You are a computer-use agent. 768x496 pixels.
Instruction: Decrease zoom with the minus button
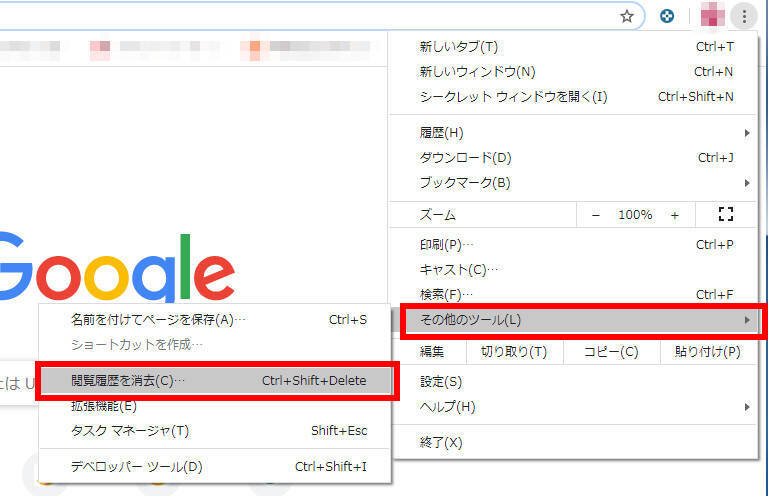point(596,214)
